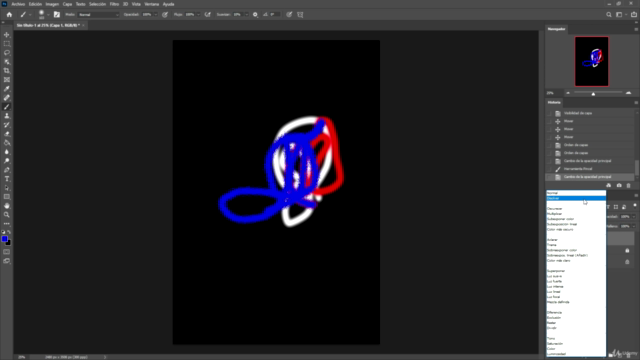Click the background black color swatch
The height and width of the screenshot is (360, 640).
click(x=8, y=243)
